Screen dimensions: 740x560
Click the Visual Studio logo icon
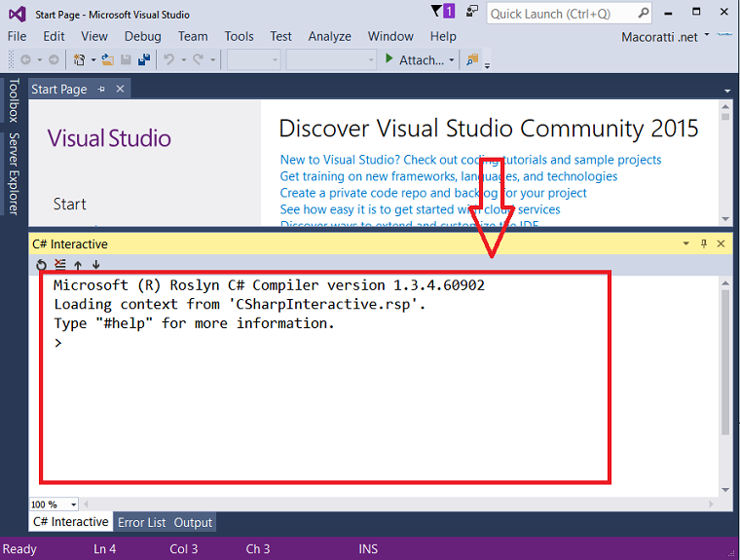[x=17, y=15]
